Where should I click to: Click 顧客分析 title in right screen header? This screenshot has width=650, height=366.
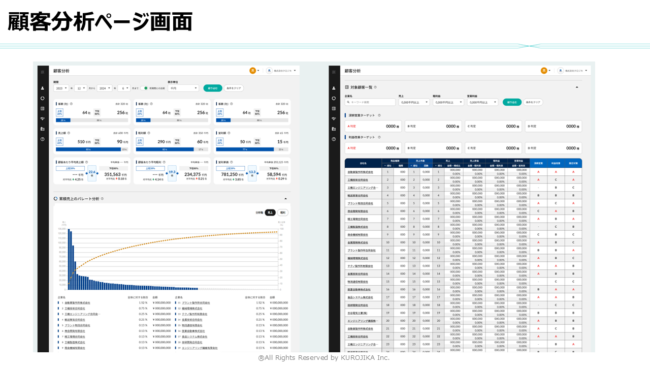point(352,71)
